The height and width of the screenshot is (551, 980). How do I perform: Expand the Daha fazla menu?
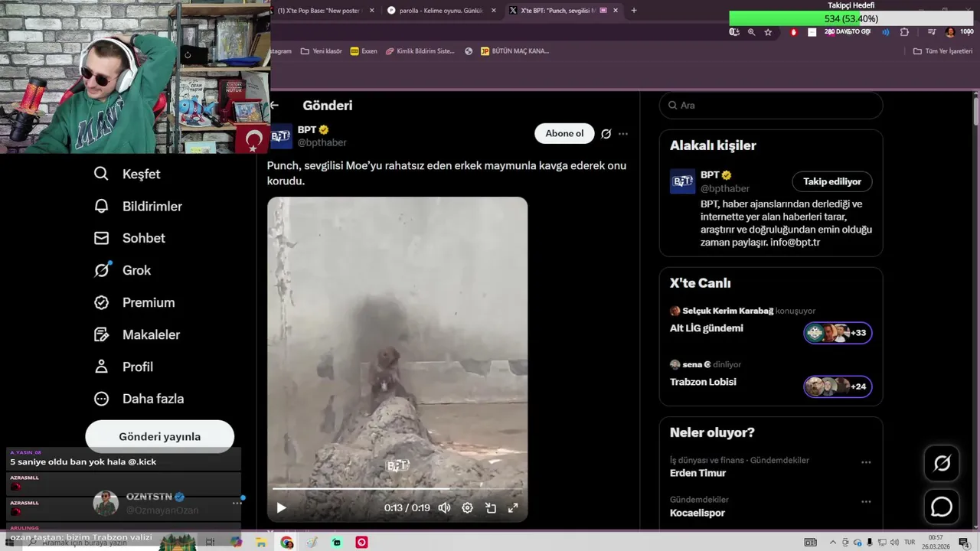click(139, 399)
